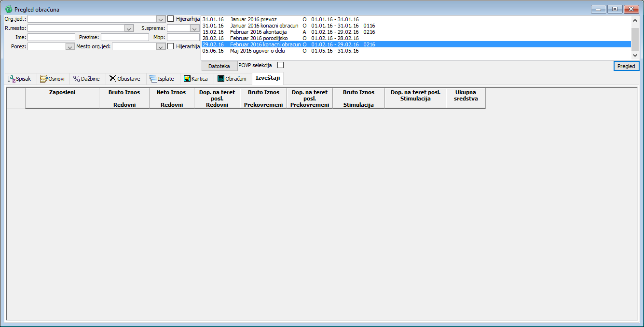This screenshot has width=644, height=327.
Task: Click the Obustave X icon
Action: pos(112,79)
